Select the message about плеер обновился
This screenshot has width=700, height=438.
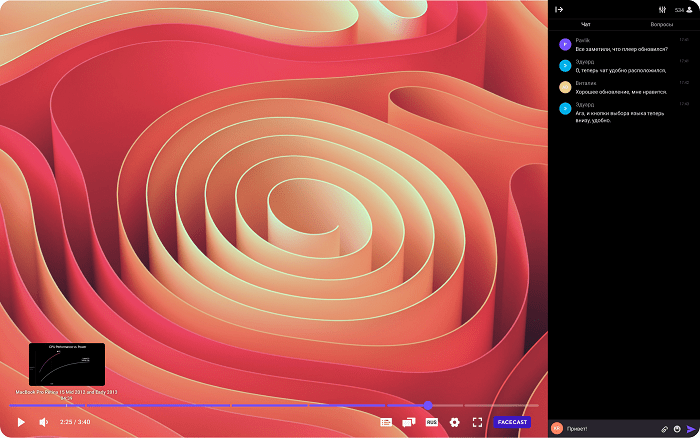pyautogui.click(x=621, y=49)
